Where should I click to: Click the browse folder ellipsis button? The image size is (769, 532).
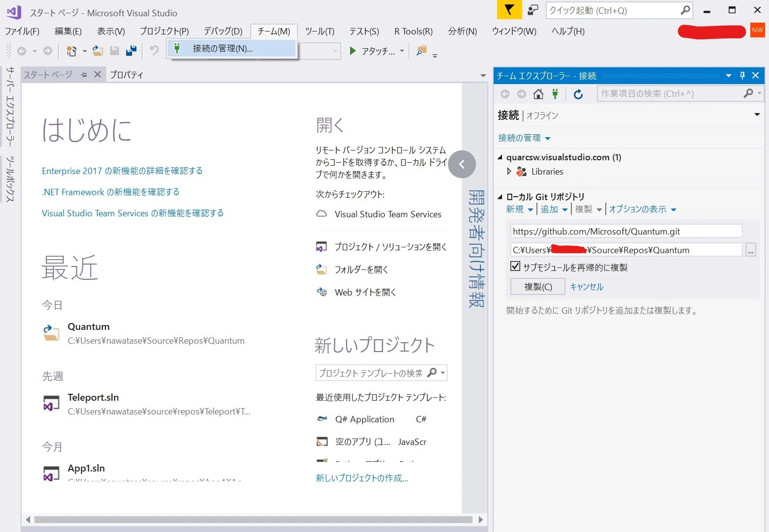point(751,250)
